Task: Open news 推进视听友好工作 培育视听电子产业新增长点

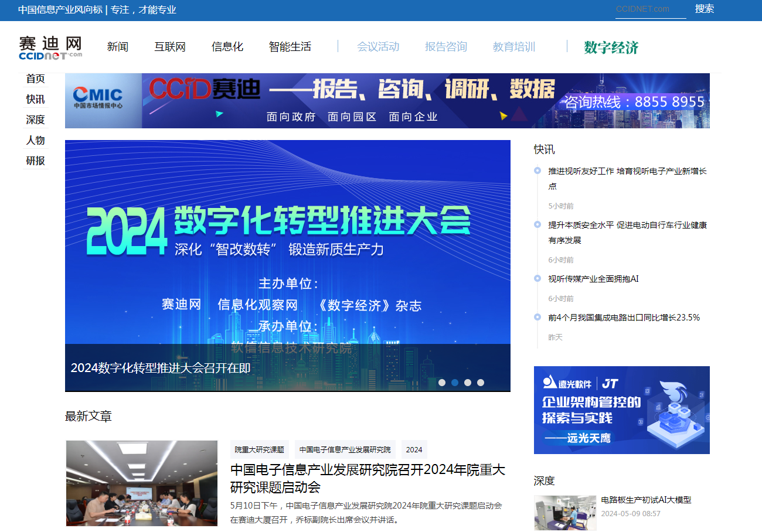Action: [x=628, y=179]
